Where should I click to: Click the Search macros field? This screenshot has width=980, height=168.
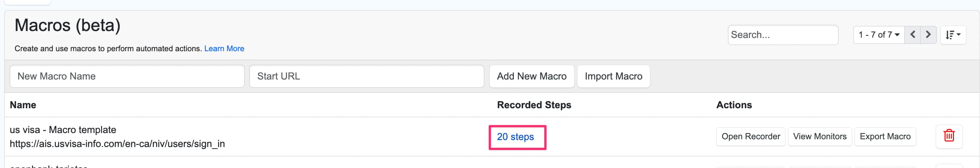[x=782, y=35]
